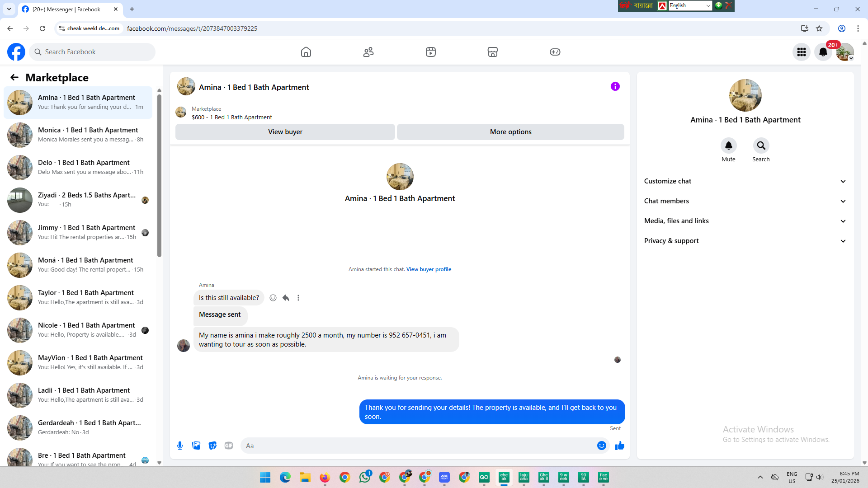Viewport: 868px width, 488px height.
Task: Open the Marketplace storefront icon
Action: pyautogui.click(x=493, y=52)
